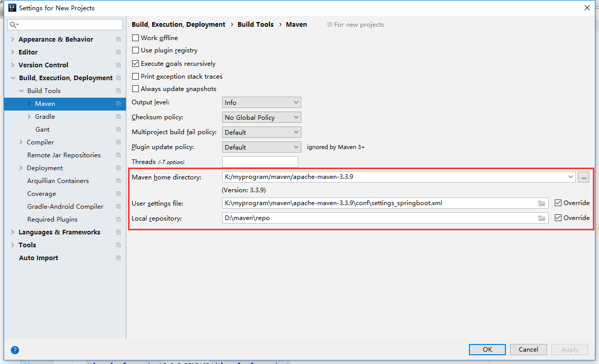Click the copy icon beside Arquillian Containers
Viewport: 599px width, 364px height.
118,181
